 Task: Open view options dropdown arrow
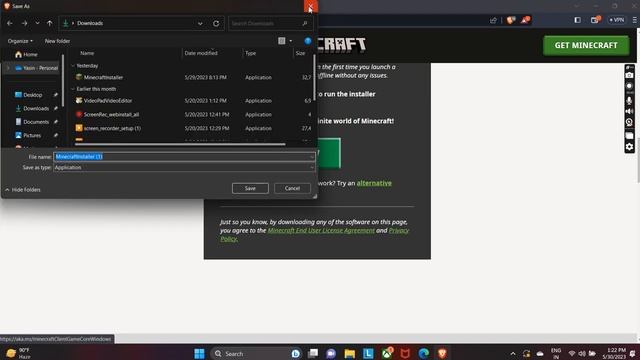pos(291,41)
